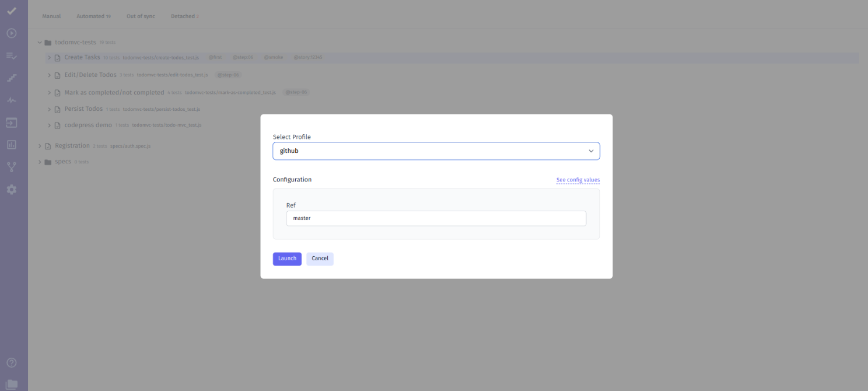View the analytics pulse icon in sidebar
868x391 pixels.
pyautogui.click(x=11, y=100)
